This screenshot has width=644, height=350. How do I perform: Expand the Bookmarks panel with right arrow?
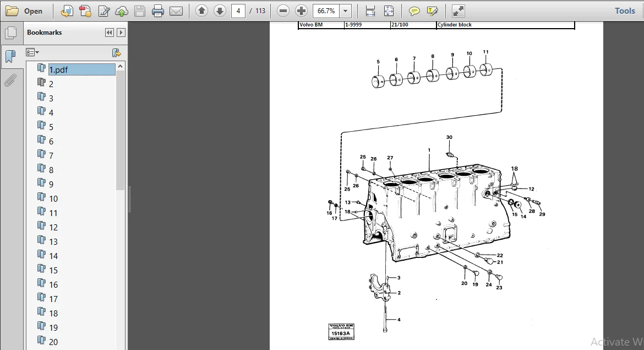121,33
